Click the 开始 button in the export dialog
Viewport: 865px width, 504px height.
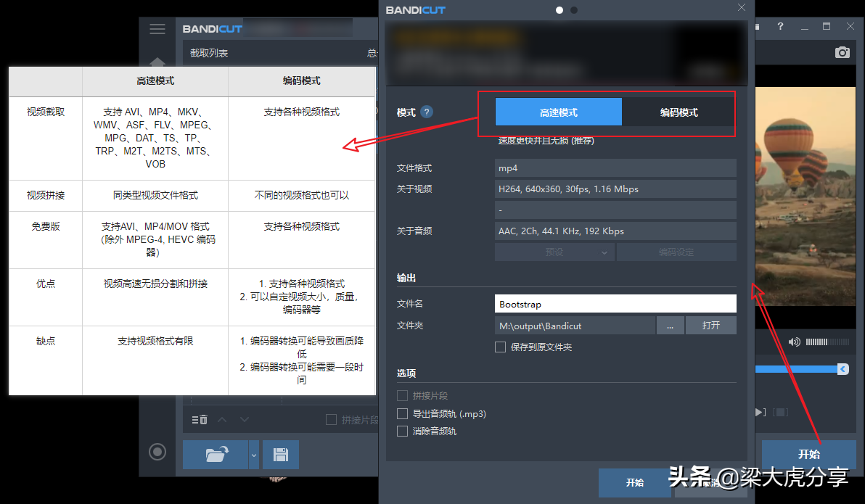(x=634, y=482)
